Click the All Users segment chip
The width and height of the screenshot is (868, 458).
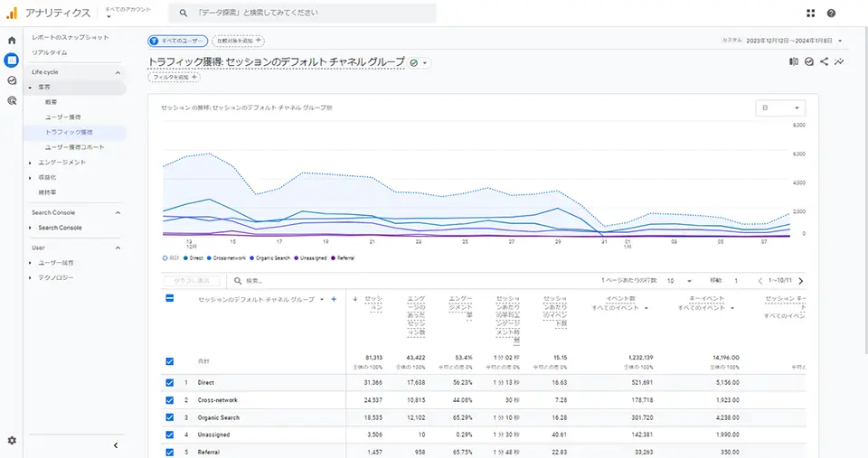(x=178, y=41)
